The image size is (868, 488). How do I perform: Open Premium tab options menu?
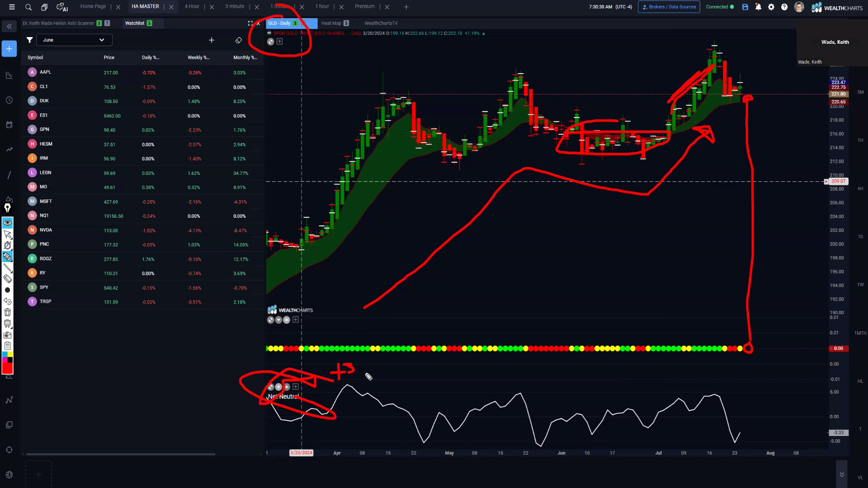pos(380,7)
